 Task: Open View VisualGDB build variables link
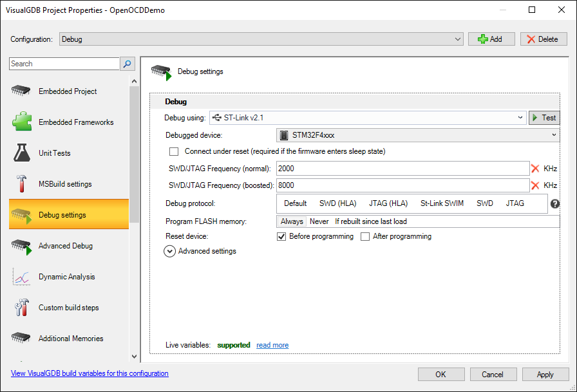(90, 373)
